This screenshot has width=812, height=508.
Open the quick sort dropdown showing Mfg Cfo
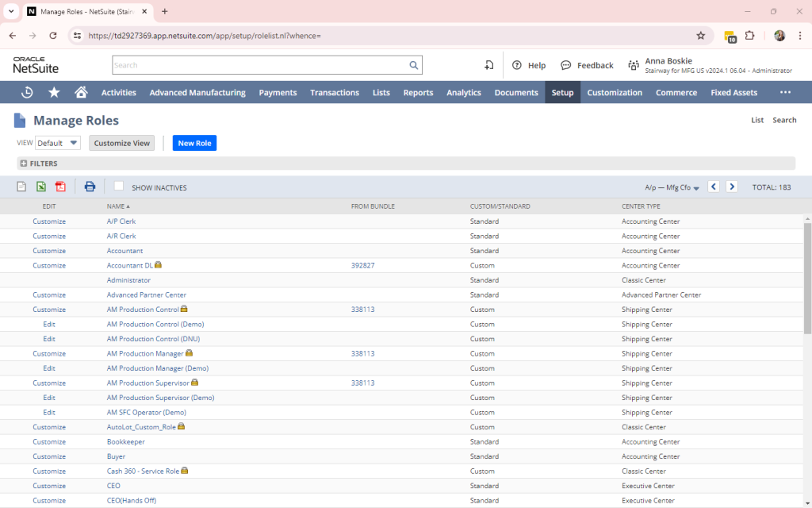672,187
